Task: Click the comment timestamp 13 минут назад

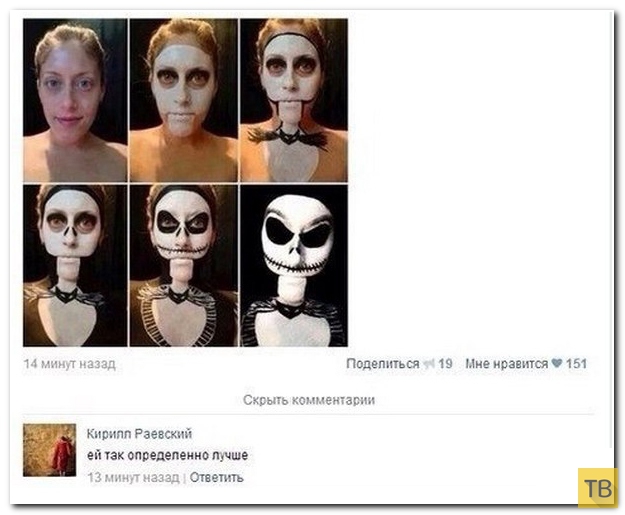Action: tap(133, 477)
